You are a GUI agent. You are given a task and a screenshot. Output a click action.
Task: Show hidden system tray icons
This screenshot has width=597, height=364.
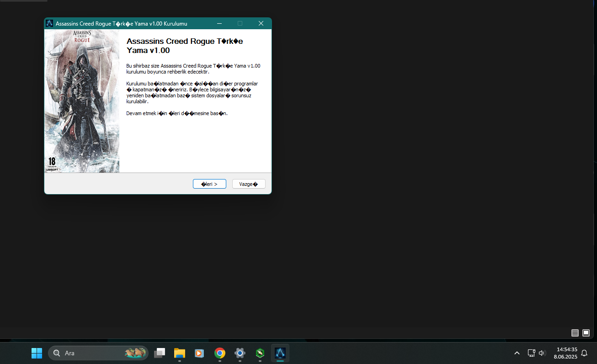tap(517, 353)
